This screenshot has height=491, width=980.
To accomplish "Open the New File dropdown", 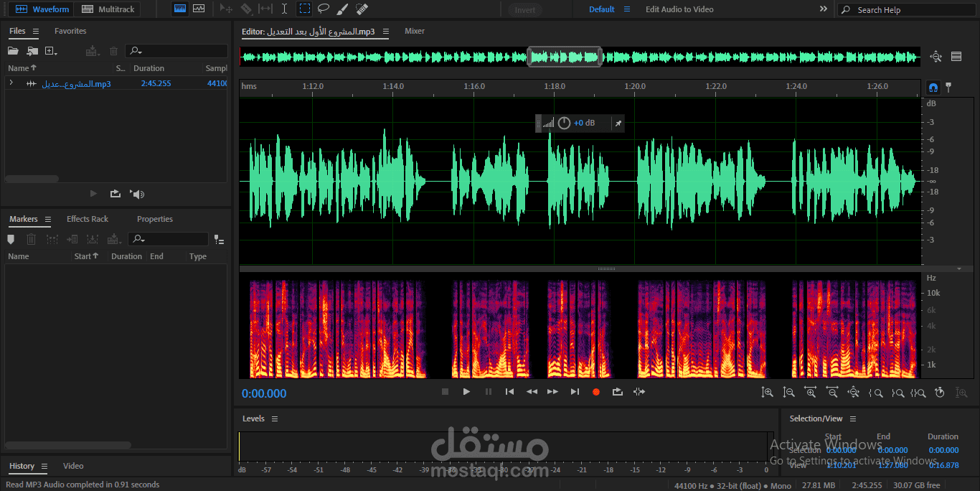I will click(51, 51).
